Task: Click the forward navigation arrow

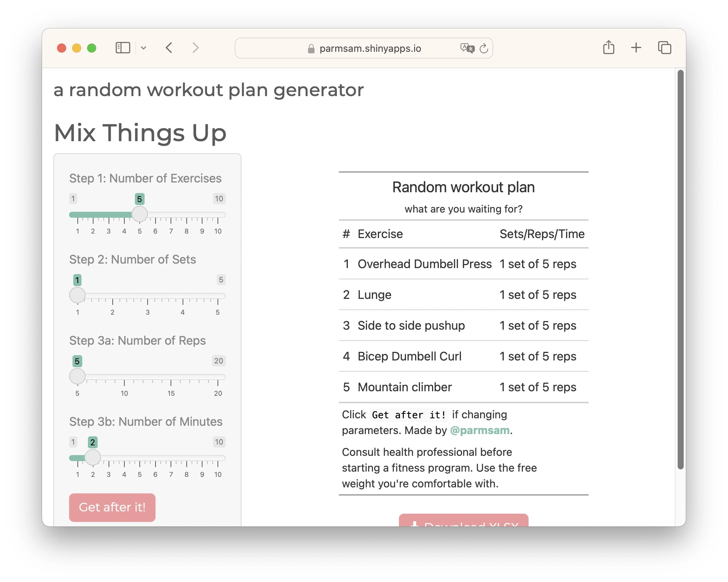Action: pyautogui.click(x=195, y=48)
